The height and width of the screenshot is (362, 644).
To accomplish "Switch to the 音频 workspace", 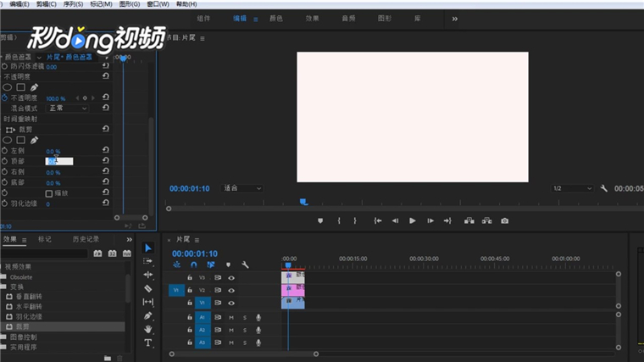I will point(348,19).
